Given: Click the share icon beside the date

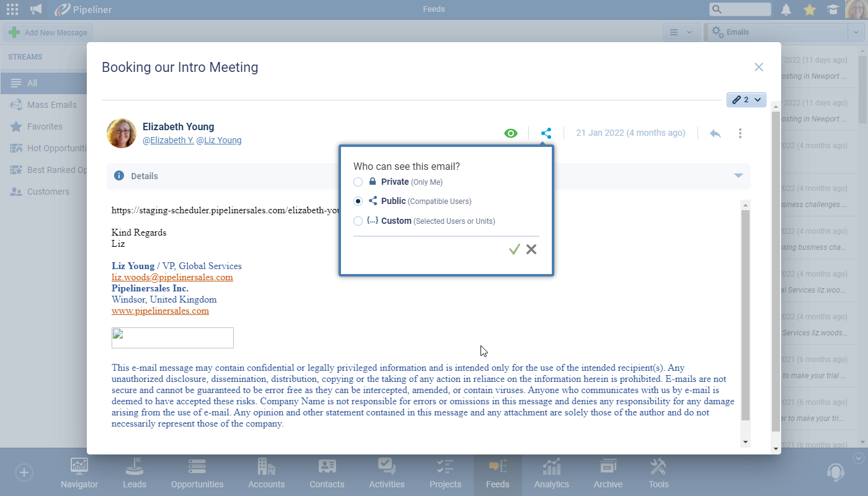Looking at the screenshot, I should [546, 133].
